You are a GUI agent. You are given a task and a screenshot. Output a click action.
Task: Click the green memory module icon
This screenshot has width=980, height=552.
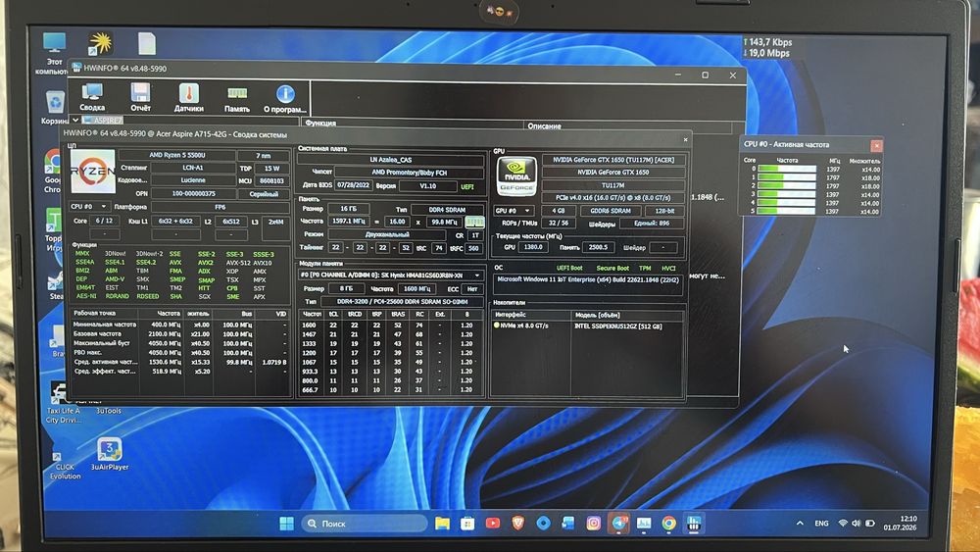(x=474, y=222)
